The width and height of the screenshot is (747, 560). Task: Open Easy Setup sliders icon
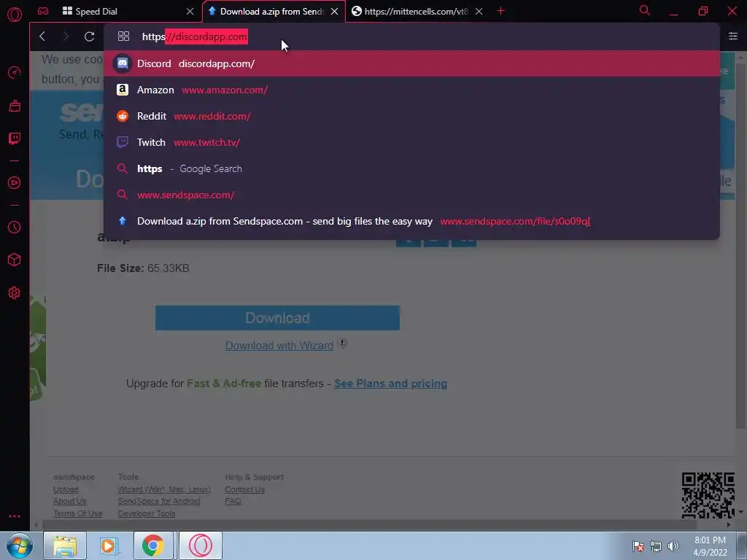click(732, 36)
